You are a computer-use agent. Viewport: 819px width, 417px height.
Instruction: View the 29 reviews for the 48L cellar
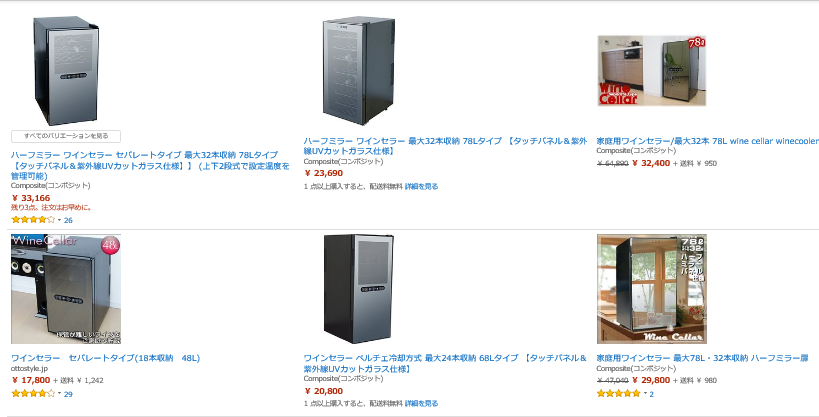click(x=68, y=394)
